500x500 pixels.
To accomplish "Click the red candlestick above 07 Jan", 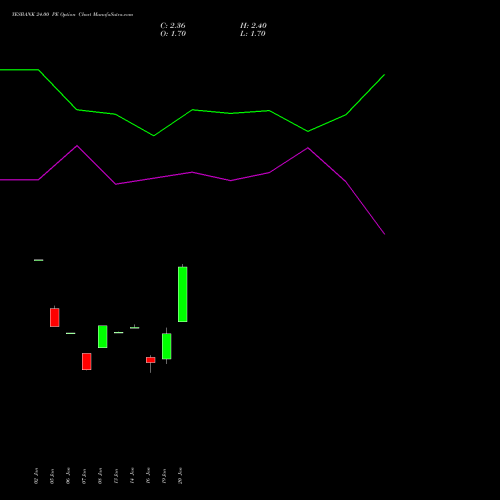I will (87, 361).
